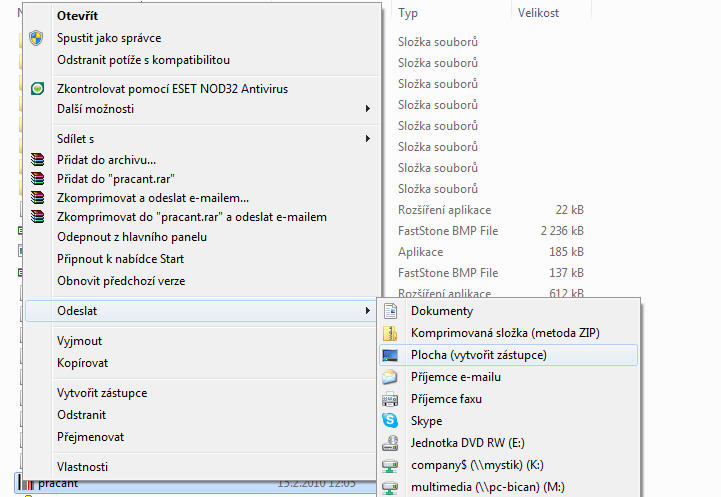Viewport: 721px width, 497px height.
Task: Click the pracant file icon in file list
Action: pos(27,484)
